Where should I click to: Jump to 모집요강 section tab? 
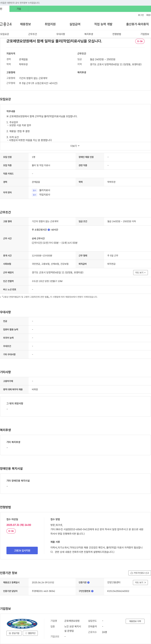tap(5, 34)
